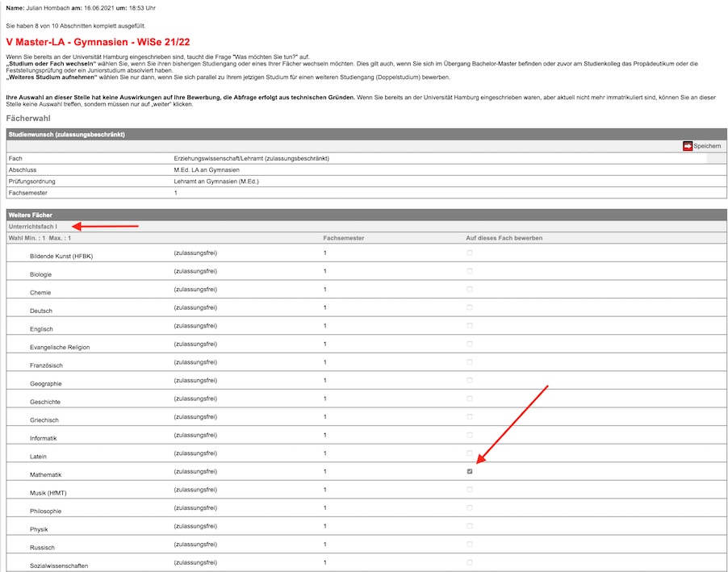This screenshot has width=728, height=572.
Task: Click the Studienwunsch (zulassungsbeschränkt) header bar
Action: point(66,134)
